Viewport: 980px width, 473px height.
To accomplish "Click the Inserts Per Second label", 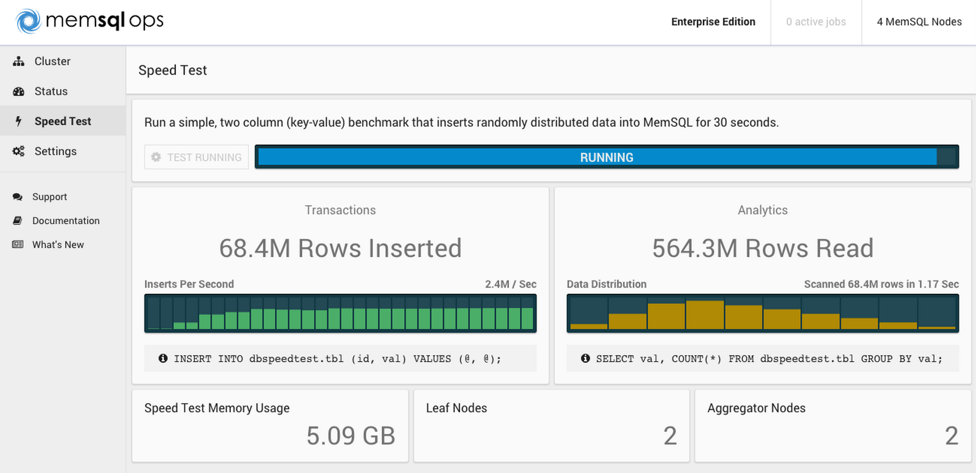I will [189, 284].
